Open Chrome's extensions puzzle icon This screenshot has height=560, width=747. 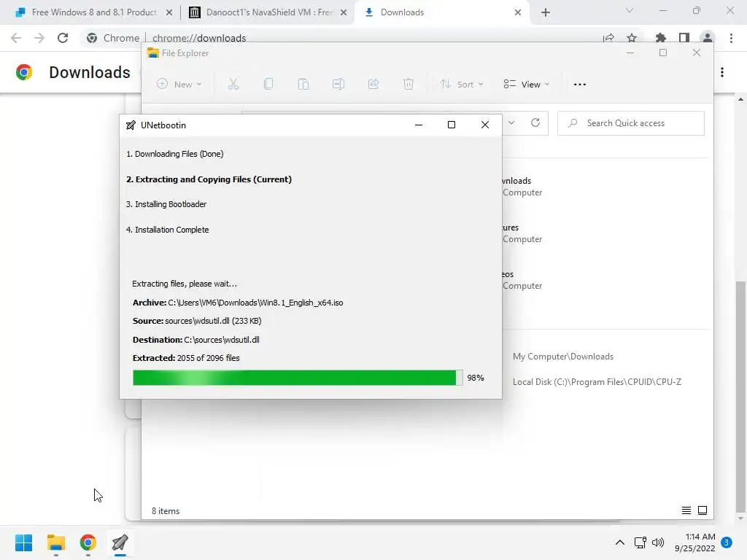click(x=661, y=38)
